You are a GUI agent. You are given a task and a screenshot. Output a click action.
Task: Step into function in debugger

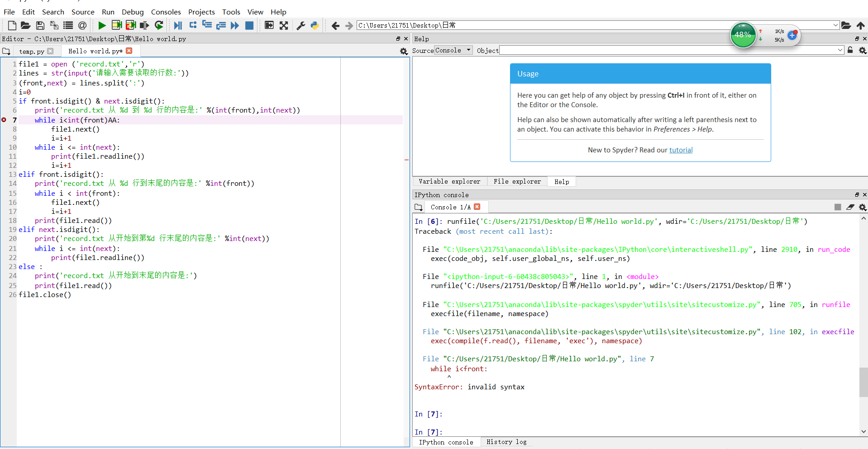click(x=207, y=25)
